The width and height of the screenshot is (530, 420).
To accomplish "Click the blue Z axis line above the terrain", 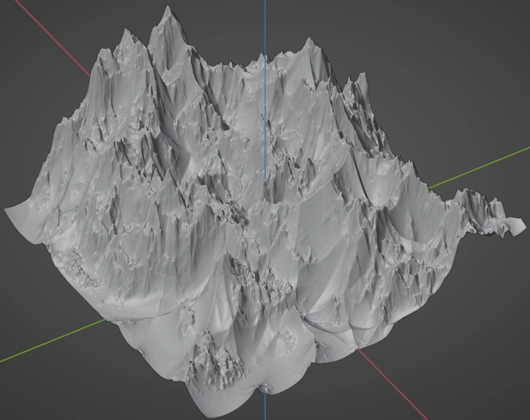I will point(265,25).
